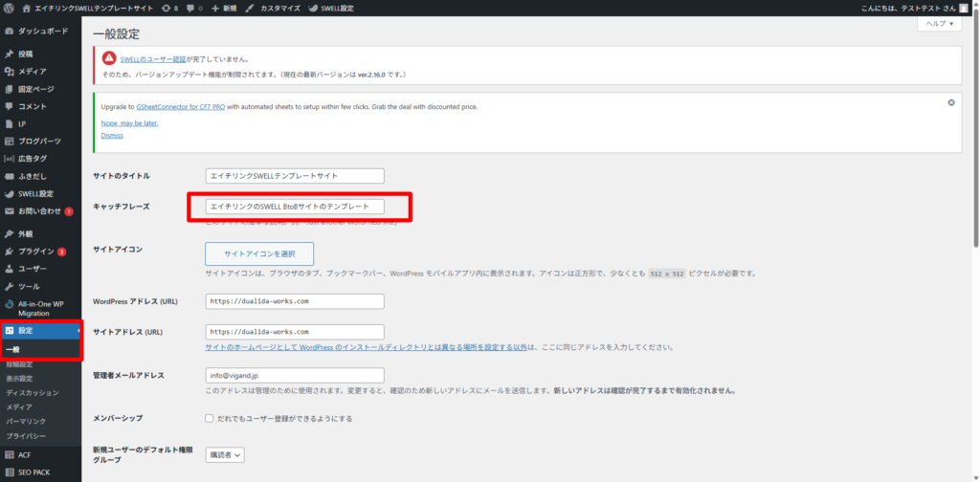Image resolution: width=980 pixels, height=482 pixels.
Task: Open the Tools wrench icon in sidebar
Action: pyautogui.click(x=10, y=286)
